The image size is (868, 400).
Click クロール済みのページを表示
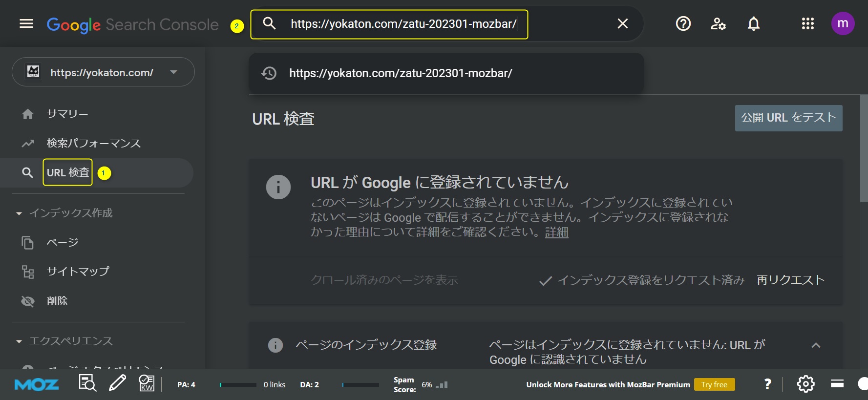coord(384,280)
